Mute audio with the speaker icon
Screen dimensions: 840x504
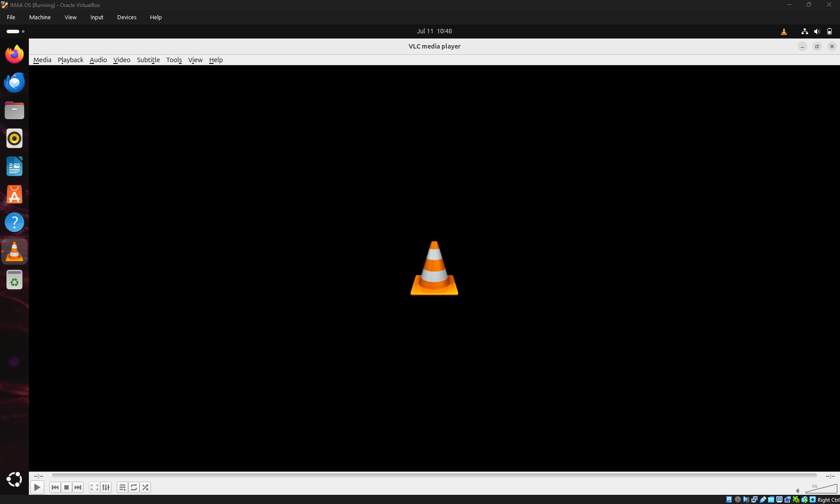click(798, 490)
